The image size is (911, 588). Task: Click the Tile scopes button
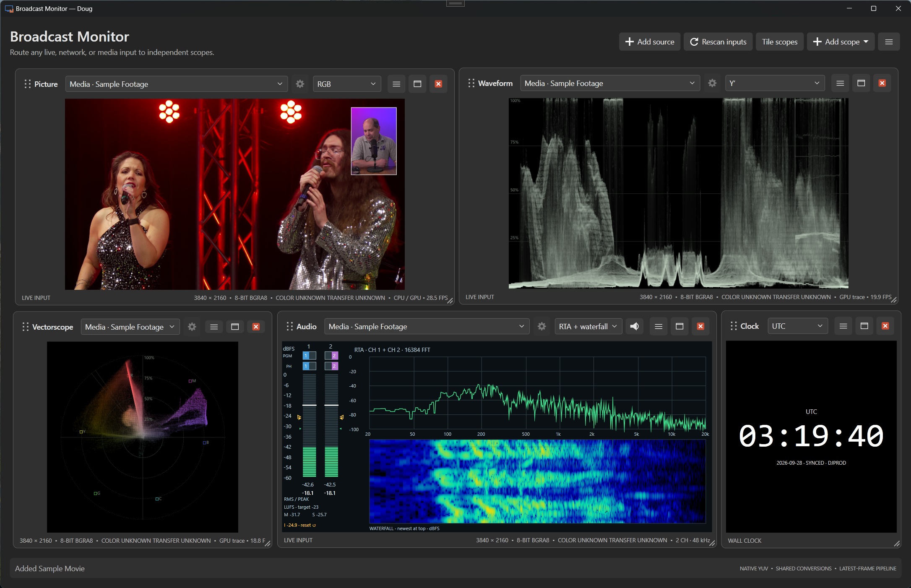tap(780, 42)
